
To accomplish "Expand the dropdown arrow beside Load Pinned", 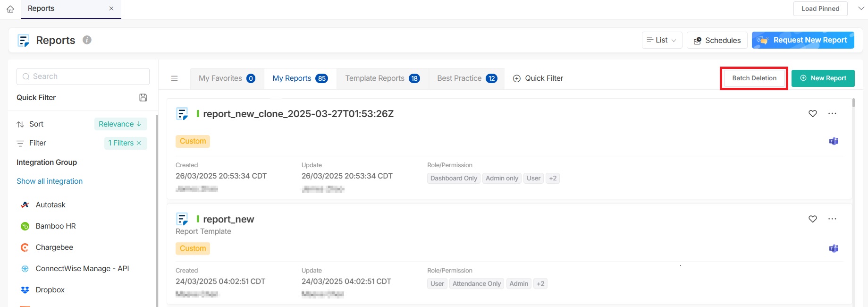I will coord(861,9).
